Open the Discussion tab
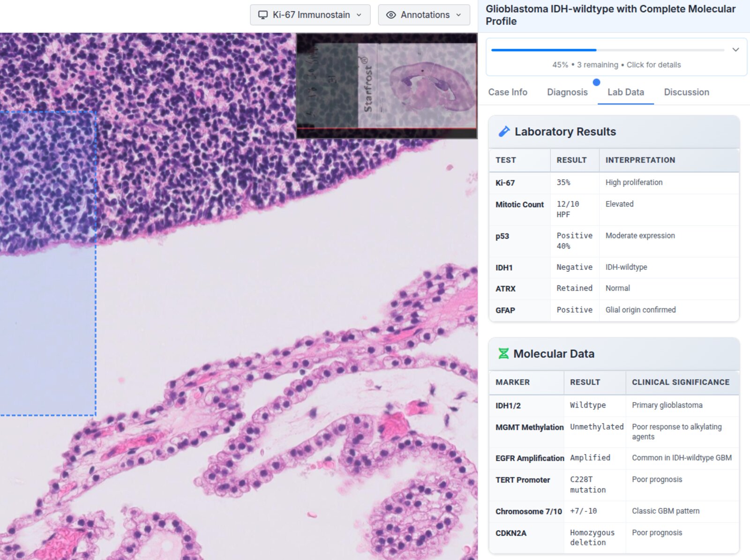 pos(686,92)
